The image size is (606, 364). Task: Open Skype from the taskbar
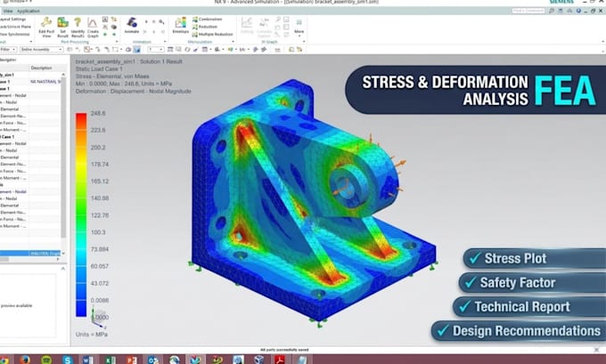67,360
